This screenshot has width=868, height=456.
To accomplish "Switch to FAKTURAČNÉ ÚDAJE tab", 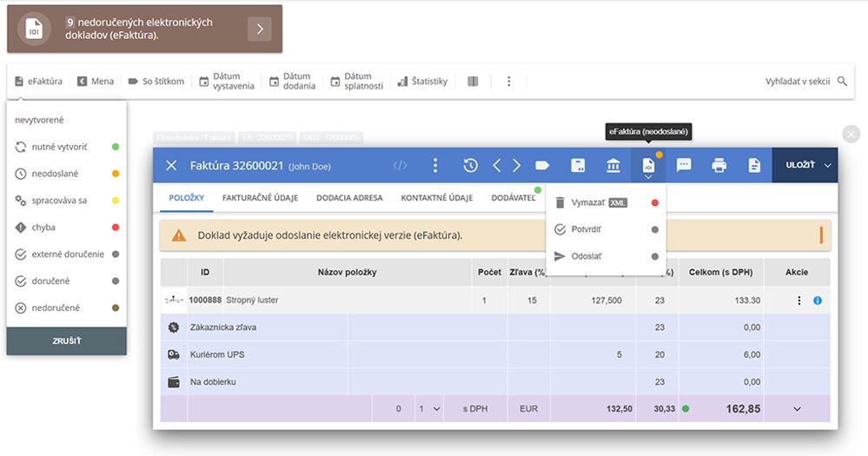I will (260, 197).
